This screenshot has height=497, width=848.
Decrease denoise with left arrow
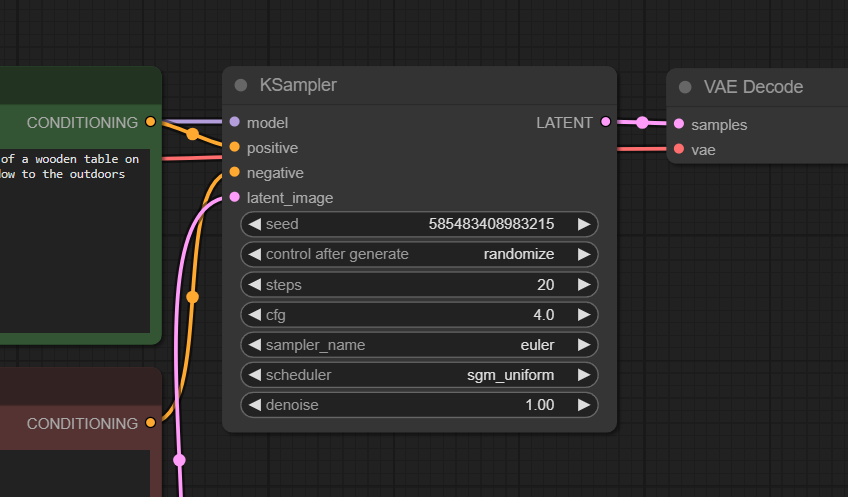254,405
